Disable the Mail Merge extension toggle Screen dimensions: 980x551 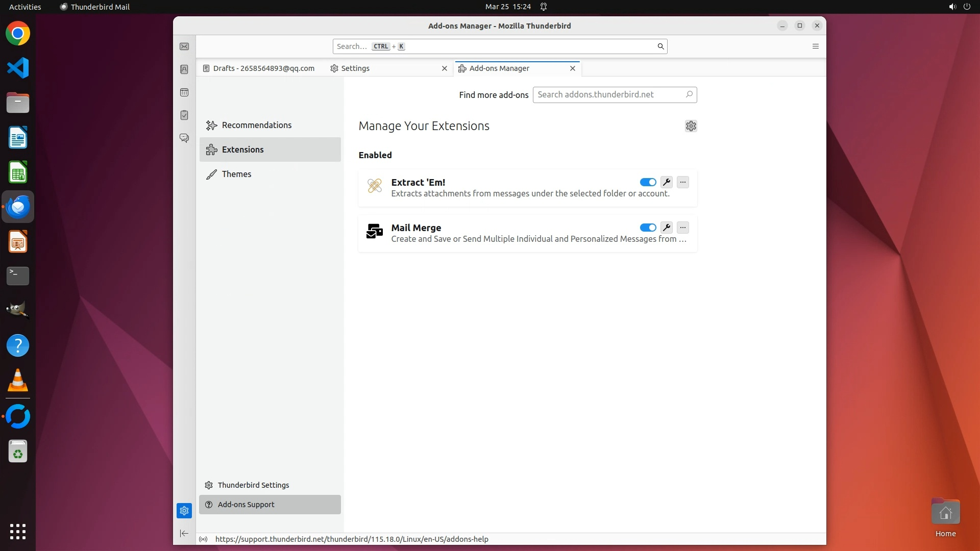click(x=648, y=228)
